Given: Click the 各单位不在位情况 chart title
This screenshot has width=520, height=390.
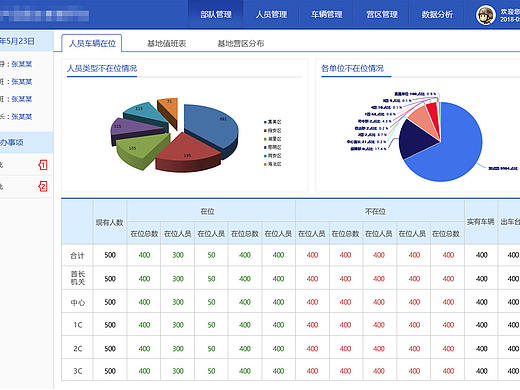Looking at the screenshot, I should click(x=352, y=68).
